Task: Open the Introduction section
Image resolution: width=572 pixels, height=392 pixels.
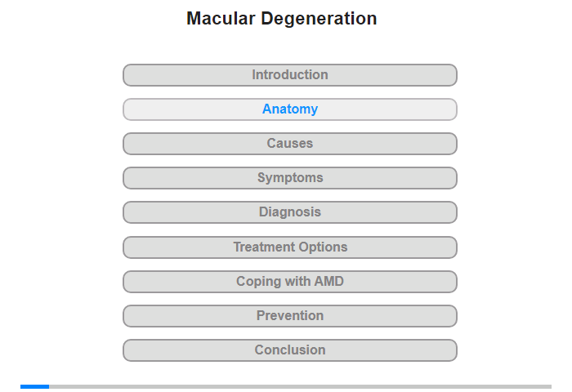Action: [x=289, y=75]
